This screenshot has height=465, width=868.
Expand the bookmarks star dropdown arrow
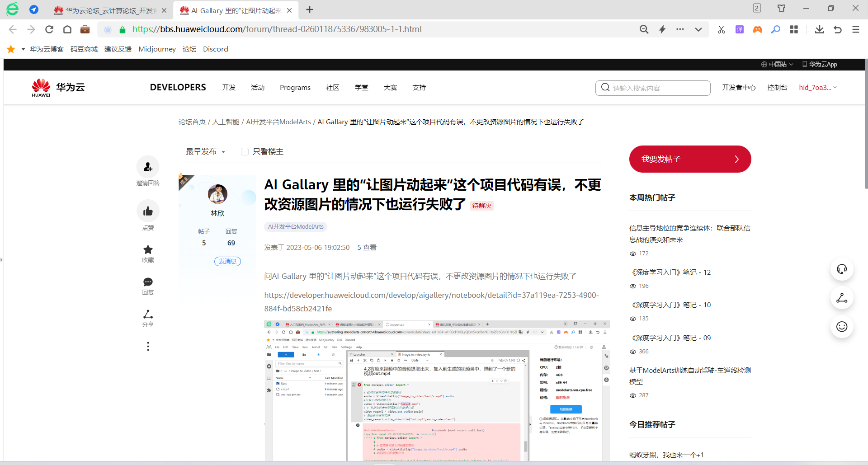(x=23, y=49)
